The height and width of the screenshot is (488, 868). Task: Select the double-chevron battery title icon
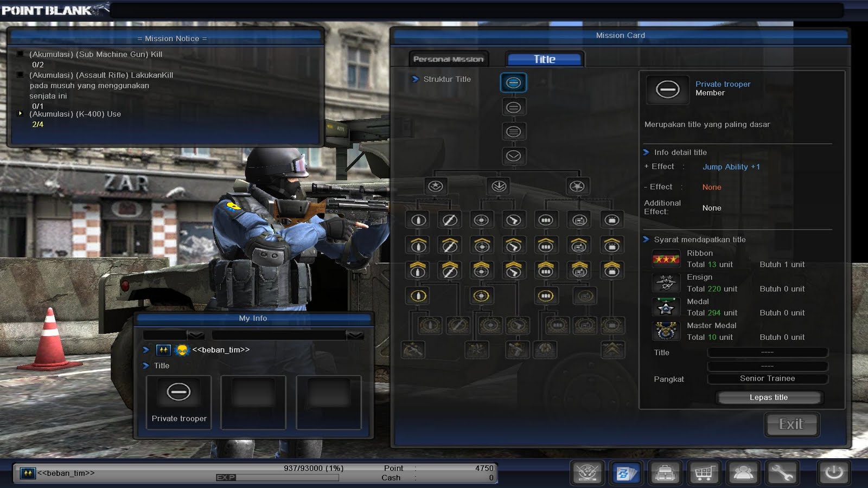pyautogui.click(x=612, y=270)
